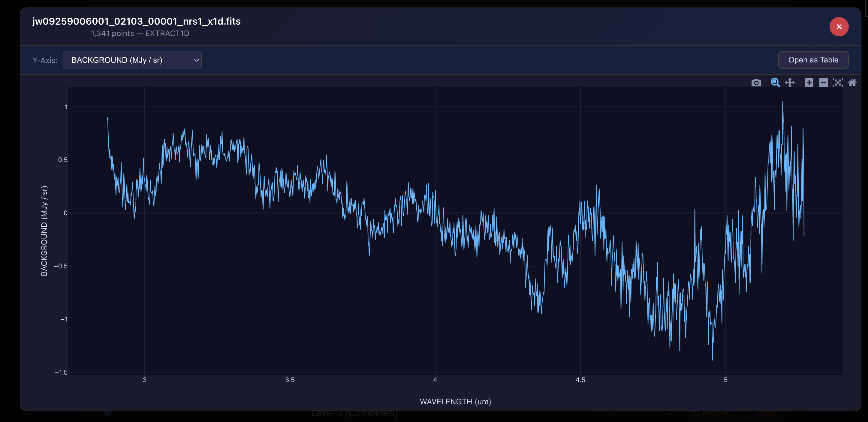Image resolution: width=868 pixels, height=422 pixels.
Task: Click the y-axis tick label 0.5
Action: tap(63, 160)
